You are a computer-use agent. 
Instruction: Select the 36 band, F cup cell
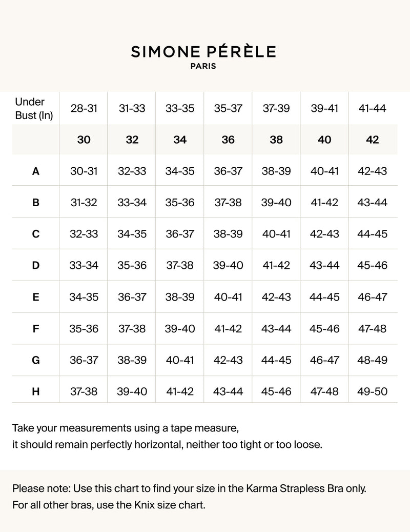coord(228,329)
